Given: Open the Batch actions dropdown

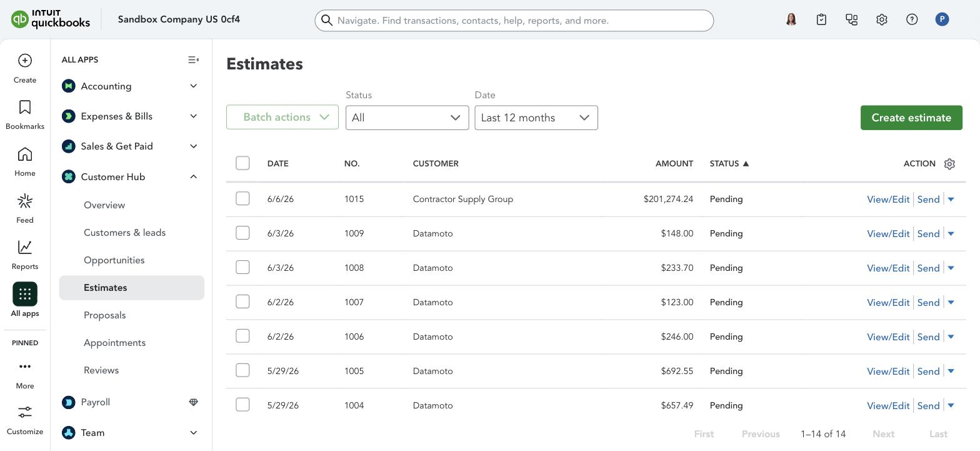Looking at the screenshot, I should (x=282, y=118).
